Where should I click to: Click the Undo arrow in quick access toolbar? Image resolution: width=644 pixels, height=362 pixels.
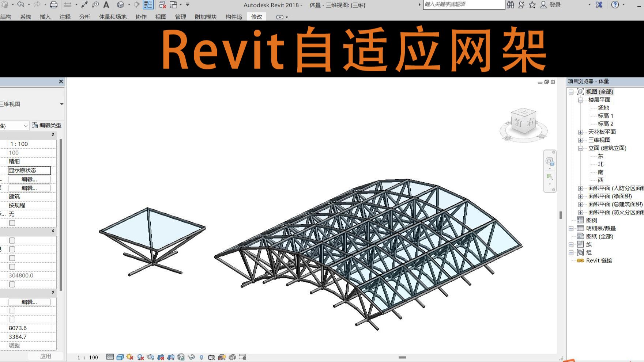pyautogui.click(x=20, y=5)
